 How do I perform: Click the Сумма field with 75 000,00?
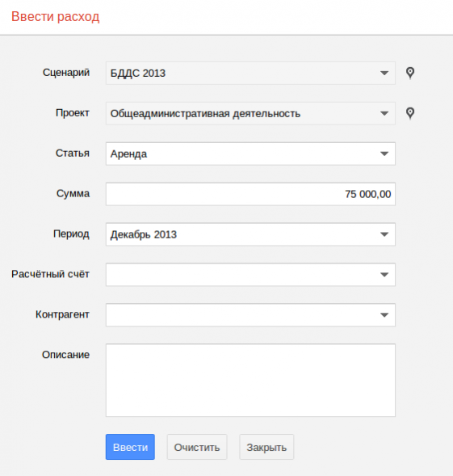[250, 194]
